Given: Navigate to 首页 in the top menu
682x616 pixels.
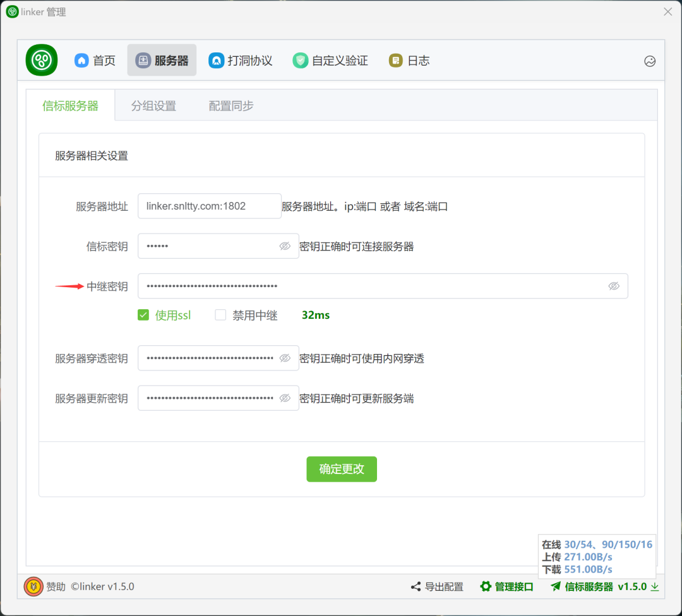Looking at the screenshot, I should (x=95, y=61).
